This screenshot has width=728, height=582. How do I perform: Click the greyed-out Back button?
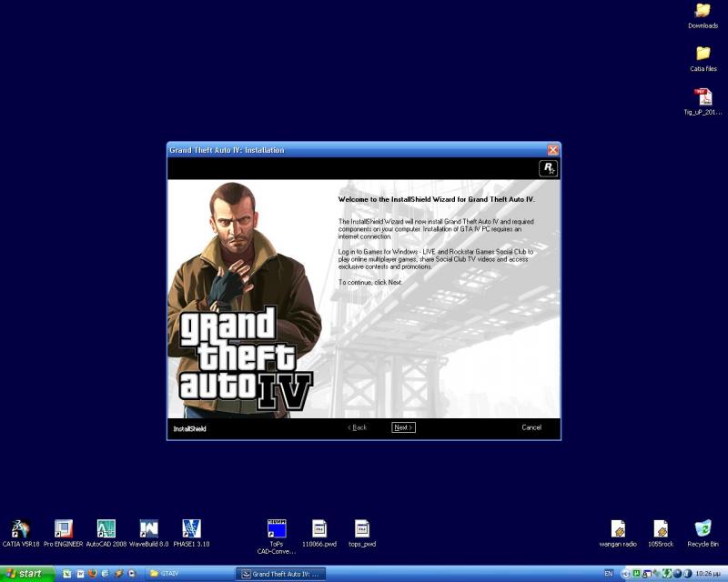coord(357,427)
